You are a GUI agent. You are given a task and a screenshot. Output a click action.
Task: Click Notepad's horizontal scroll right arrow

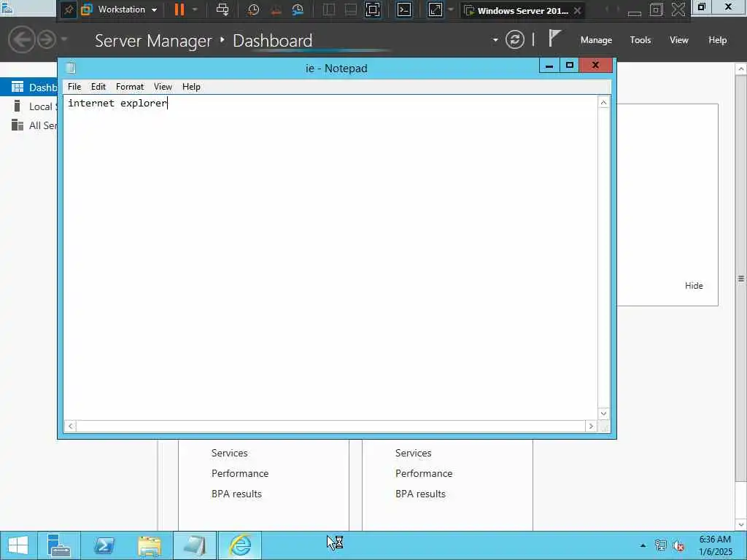(591, 426)
